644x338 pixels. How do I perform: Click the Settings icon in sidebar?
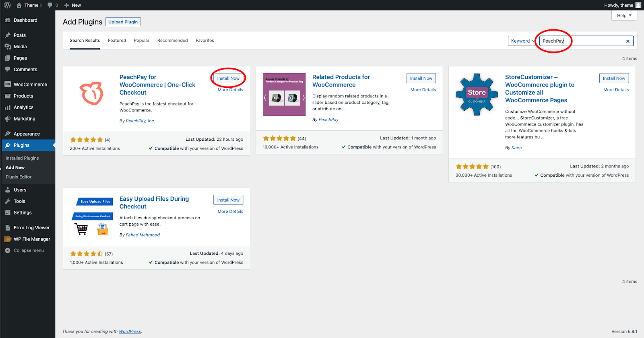[8, 212]
